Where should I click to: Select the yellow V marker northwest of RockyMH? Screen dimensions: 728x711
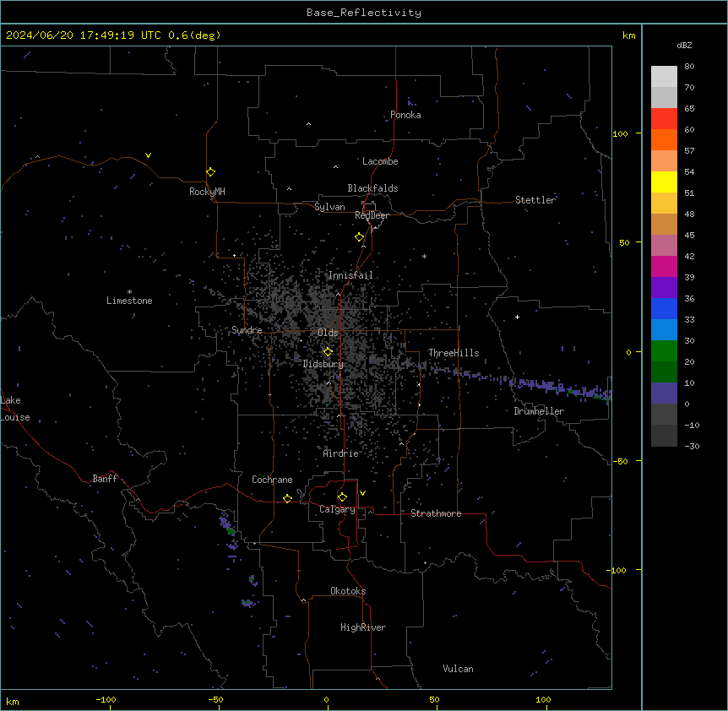(x=148, y=155)
